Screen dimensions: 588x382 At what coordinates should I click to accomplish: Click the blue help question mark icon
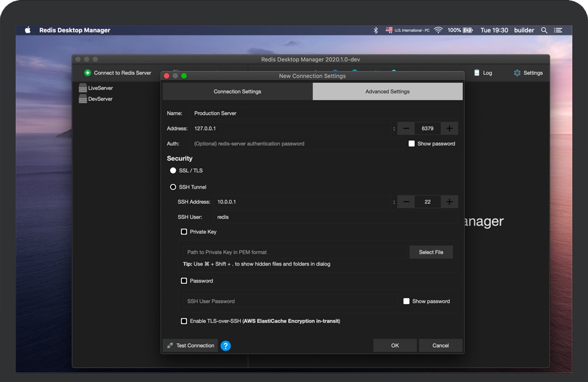(226, 346)
